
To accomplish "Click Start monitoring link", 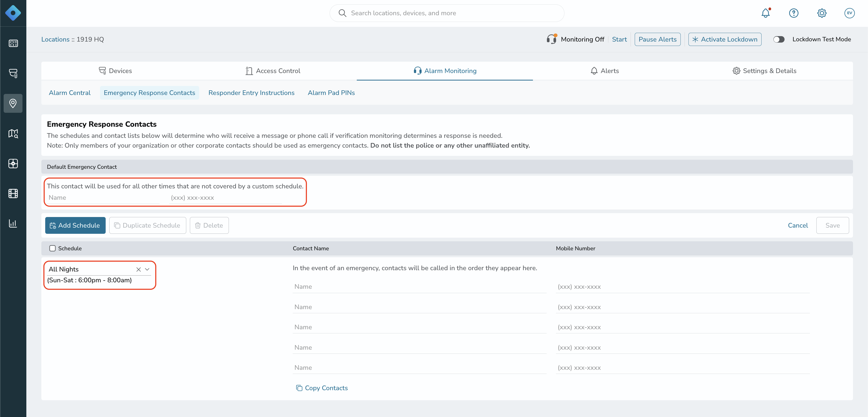I will tap(619, 39).
